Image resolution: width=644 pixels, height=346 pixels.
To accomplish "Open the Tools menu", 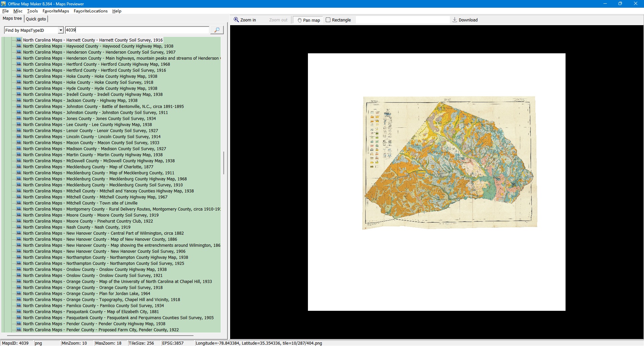I will pyautogui.click(x=32, y=11).
